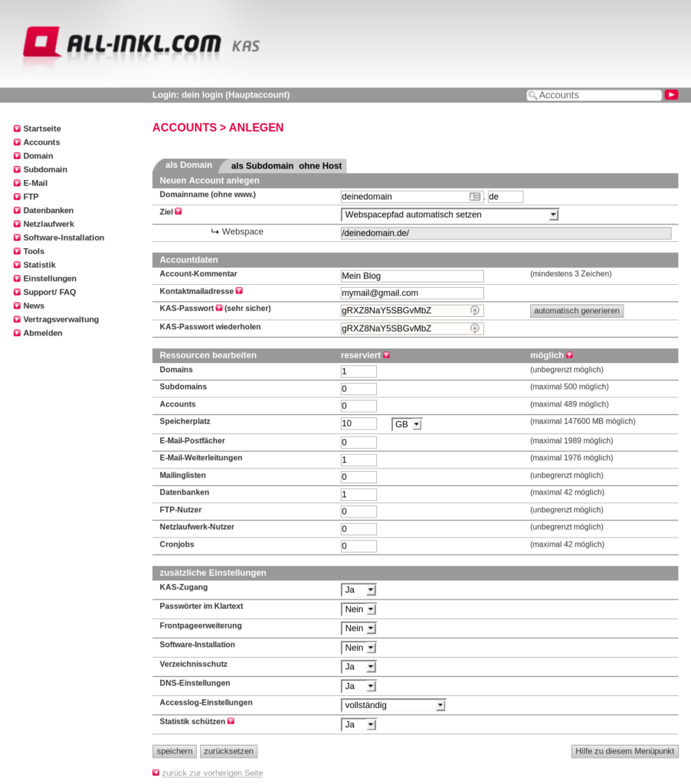This screenshot has height=784, width=691.
Task: Click the E-Mail-Postfächer quantity field
Action: [x=359, y=442]
